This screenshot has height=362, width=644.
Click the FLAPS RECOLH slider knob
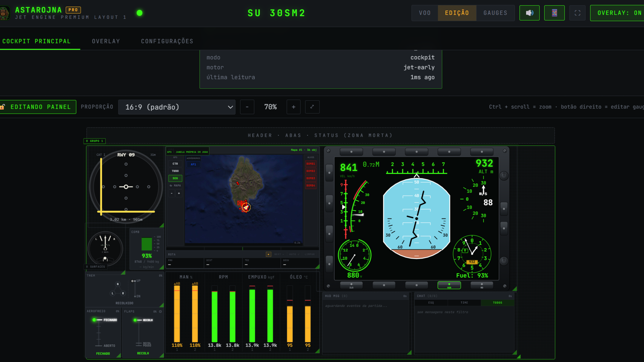point(135,320)
